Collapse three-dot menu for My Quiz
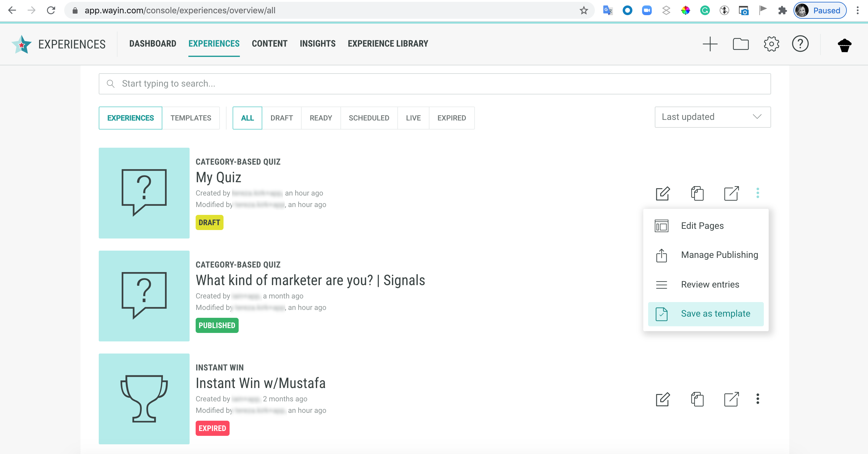This screenshot has width=868, height=454. point(757,193)
